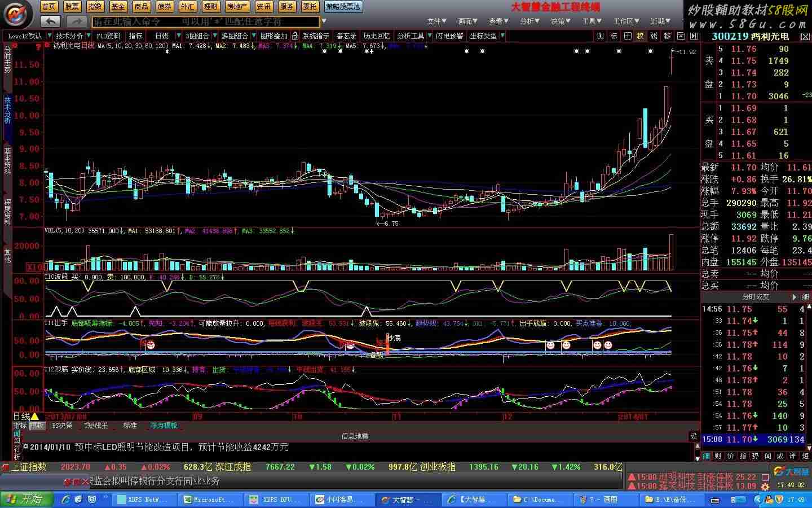
Task: Open the 指数 index button
Action: (95, 7)
